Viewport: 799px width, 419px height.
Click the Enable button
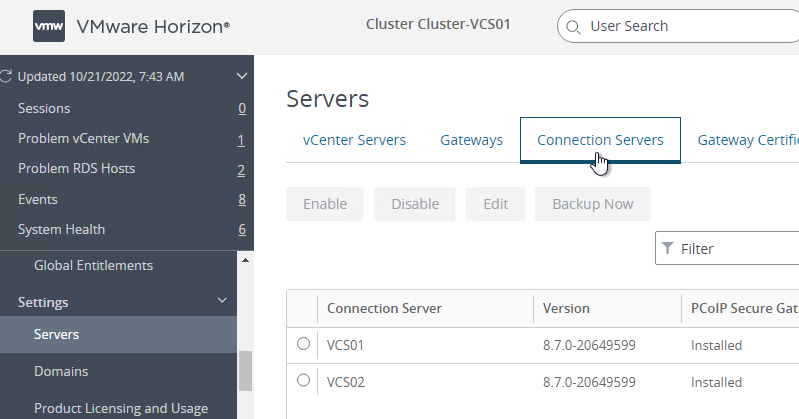325,204
